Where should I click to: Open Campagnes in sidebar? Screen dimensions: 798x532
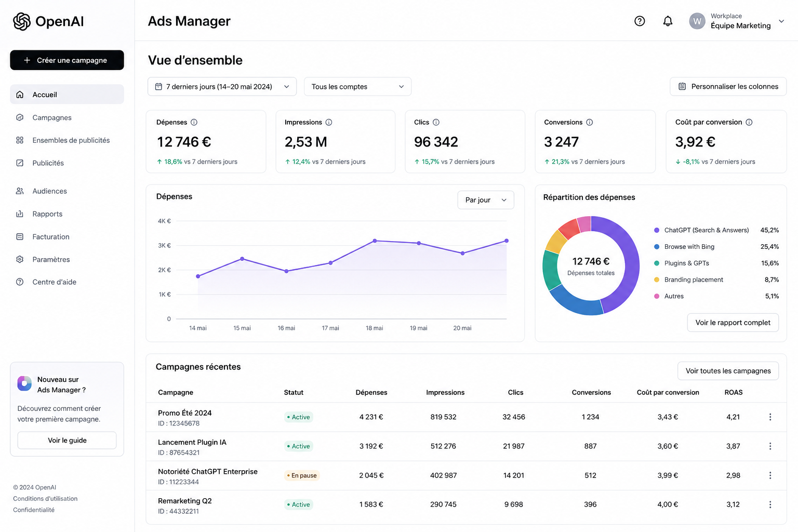pyautogui.click(x=67, y=117)
